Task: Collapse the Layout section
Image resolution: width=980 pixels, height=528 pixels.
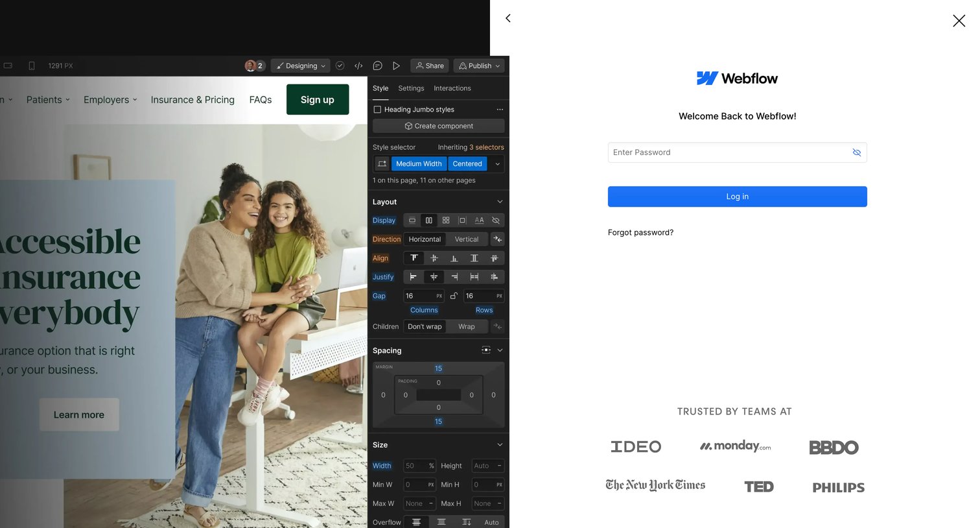Action: pos(500,202)
